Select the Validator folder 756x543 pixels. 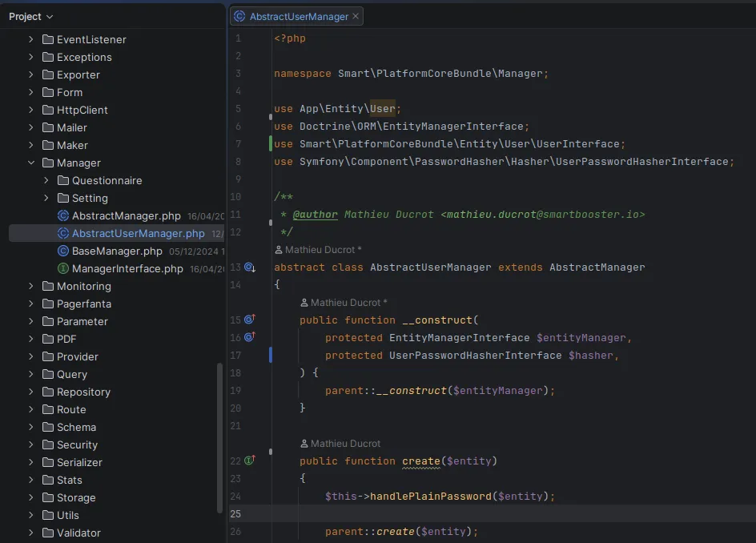tap(78, 533)
